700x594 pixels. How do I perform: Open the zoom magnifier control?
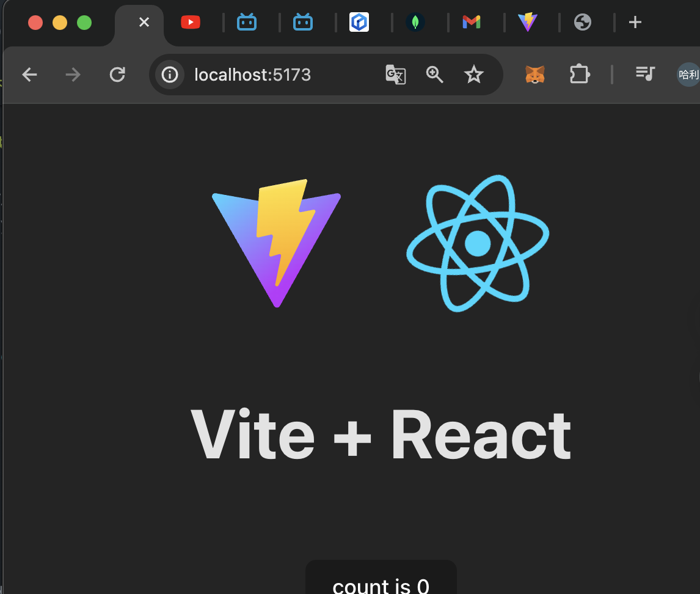(434, 75)
